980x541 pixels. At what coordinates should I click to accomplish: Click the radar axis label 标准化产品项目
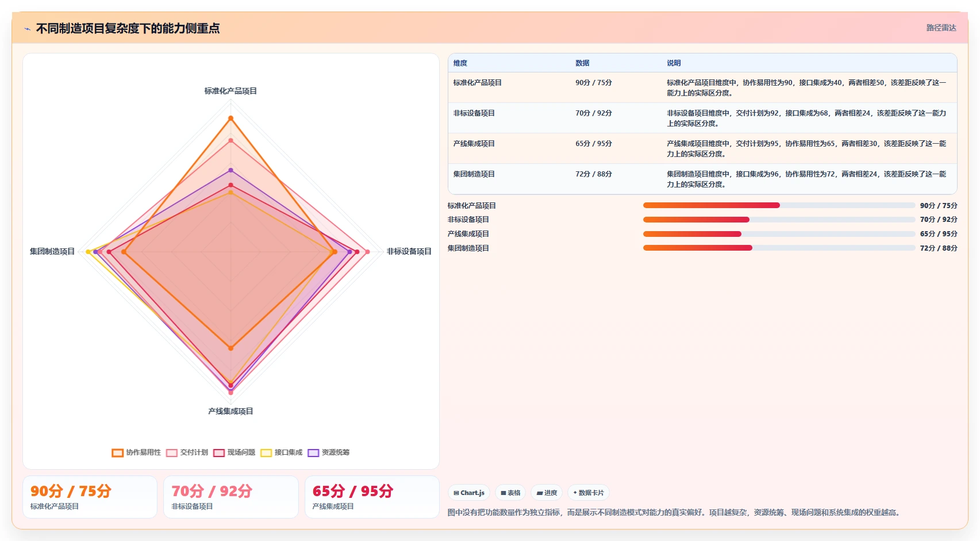point(230,91)
